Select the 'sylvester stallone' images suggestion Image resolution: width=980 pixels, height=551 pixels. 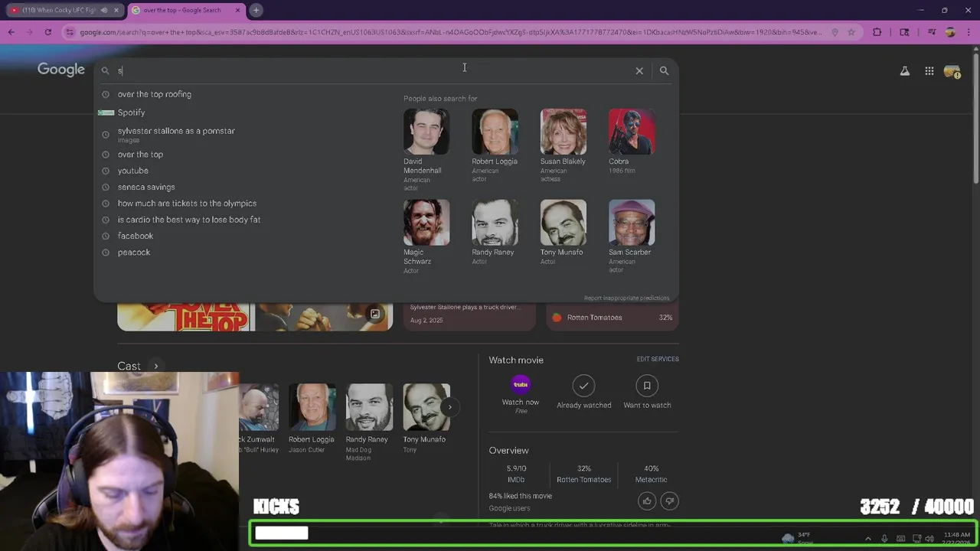click(x=176, y=134)
